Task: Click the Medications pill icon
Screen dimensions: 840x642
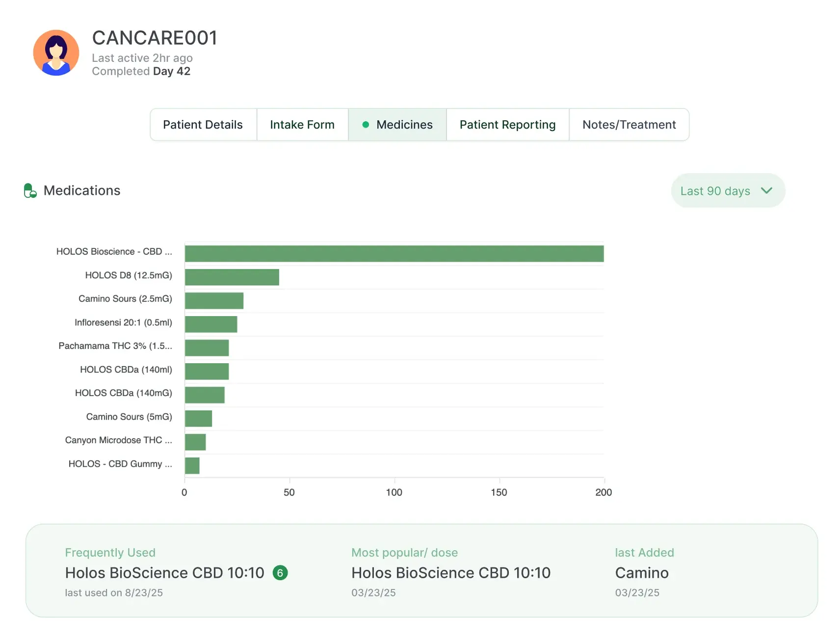Action: pyautogui.click(x=30, y=190)
